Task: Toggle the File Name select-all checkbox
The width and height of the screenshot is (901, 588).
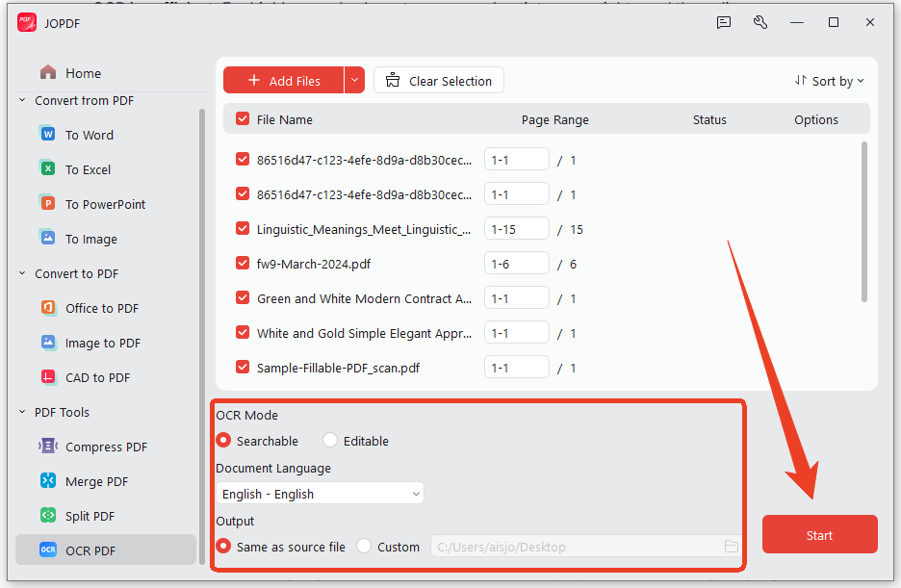Action: pos(243,119)
